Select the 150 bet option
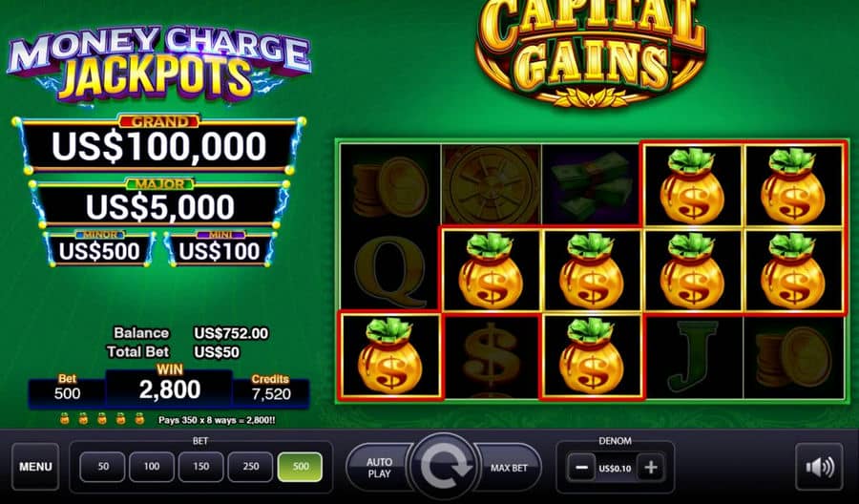 [x=201, y=467]
